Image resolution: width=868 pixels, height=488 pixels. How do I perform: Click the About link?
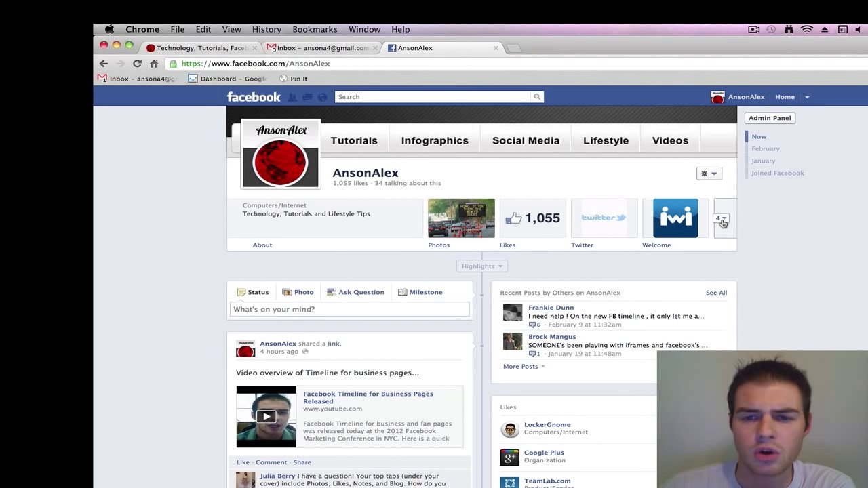[262, 245]
